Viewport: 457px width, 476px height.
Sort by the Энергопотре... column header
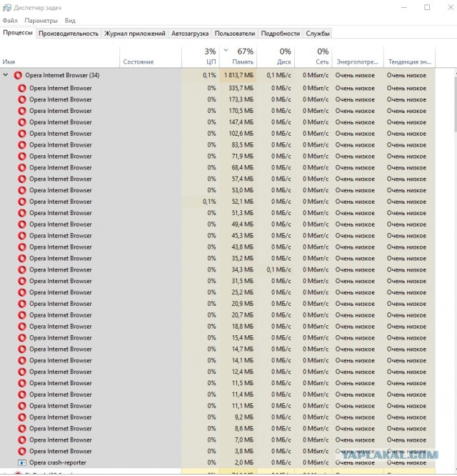coord(358,56)
